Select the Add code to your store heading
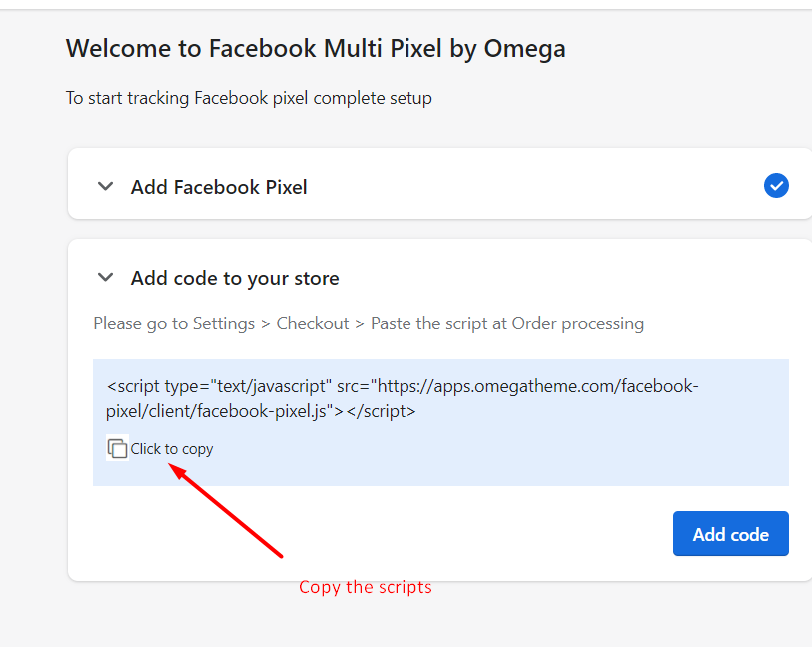This screenshot has height=647, width=812. [235, 278]
